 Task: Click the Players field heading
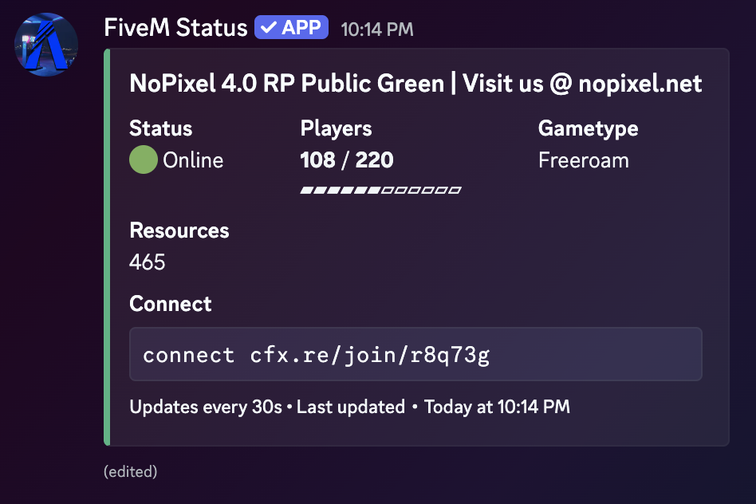[336, 128]
